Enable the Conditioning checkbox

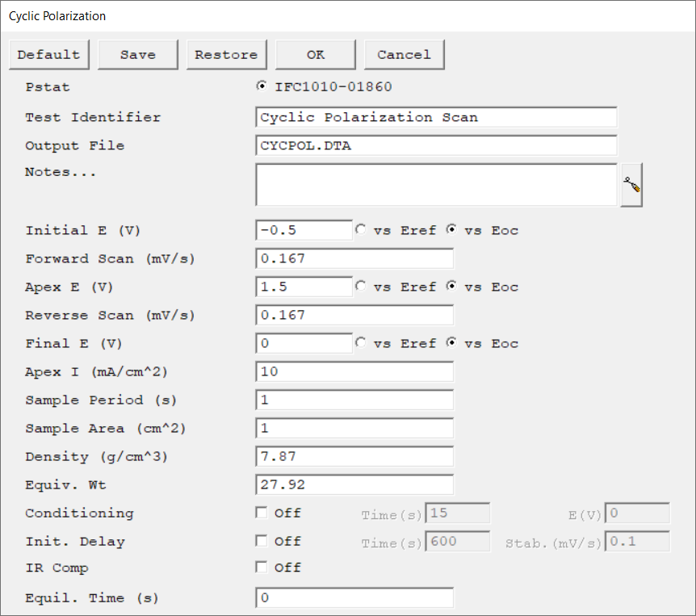coord(261,513)
